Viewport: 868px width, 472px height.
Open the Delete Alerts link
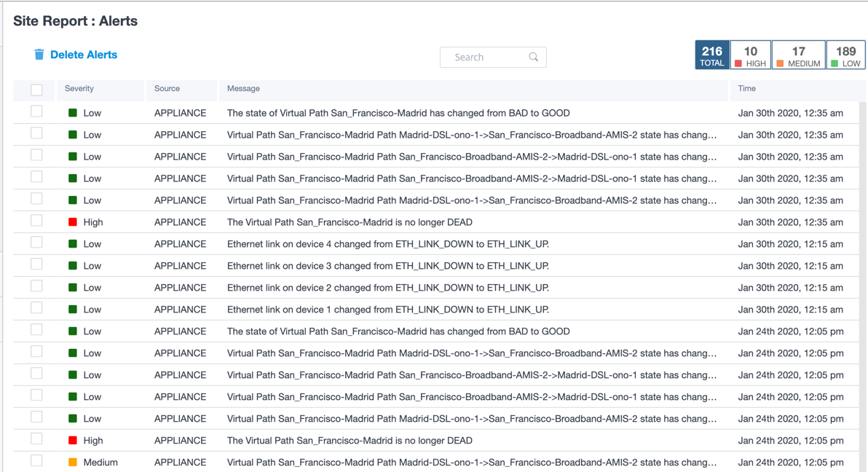84,55
